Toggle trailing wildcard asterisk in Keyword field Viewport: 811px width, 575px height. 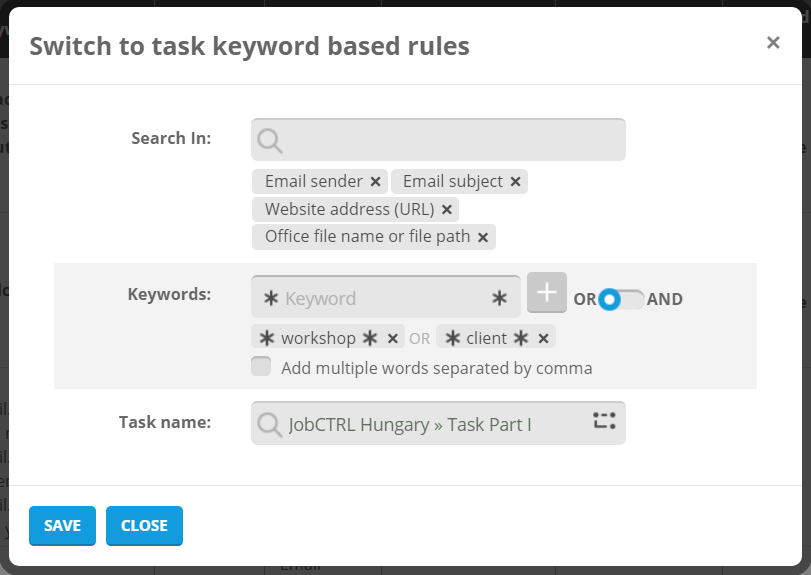pyautogui.click(x=500, y=298)
